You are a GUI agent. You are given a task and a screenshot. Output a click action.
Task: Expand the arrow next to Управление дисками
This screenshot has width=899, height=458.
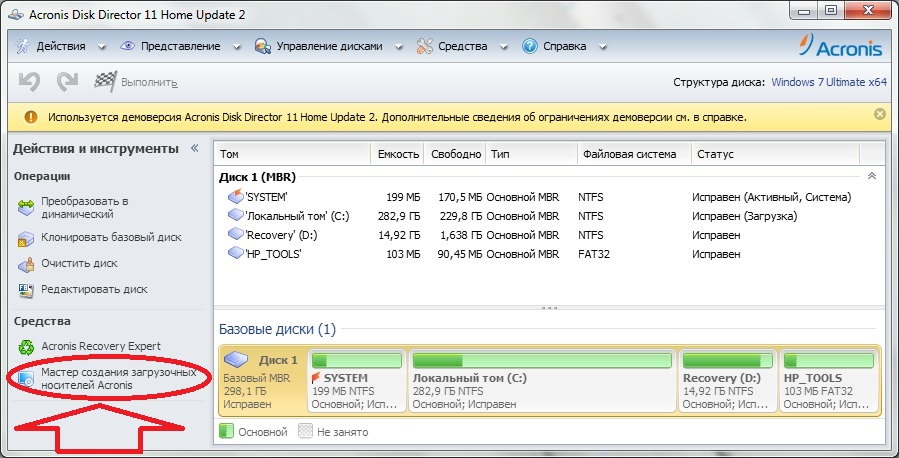[398, 47]
